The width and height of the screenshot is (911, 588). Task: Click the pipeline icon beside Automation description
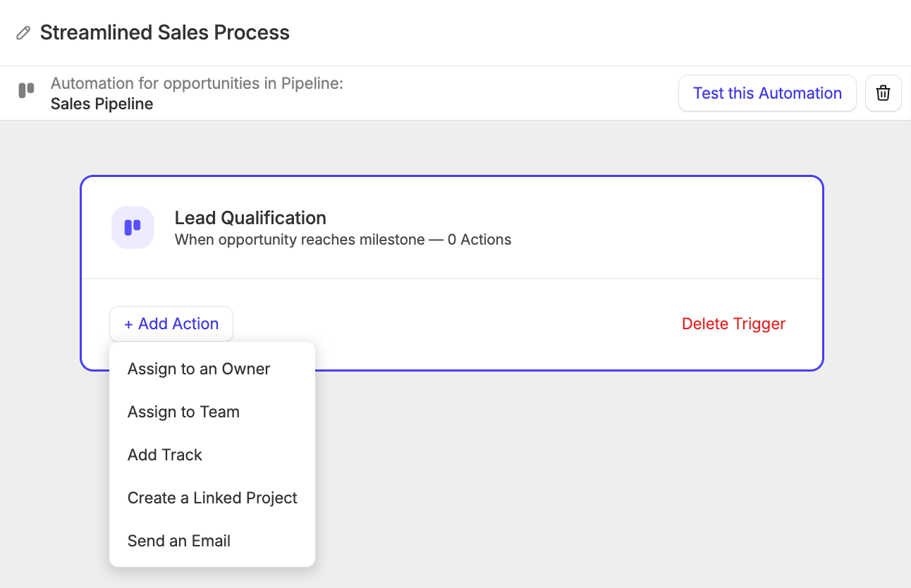click(26, 91)
